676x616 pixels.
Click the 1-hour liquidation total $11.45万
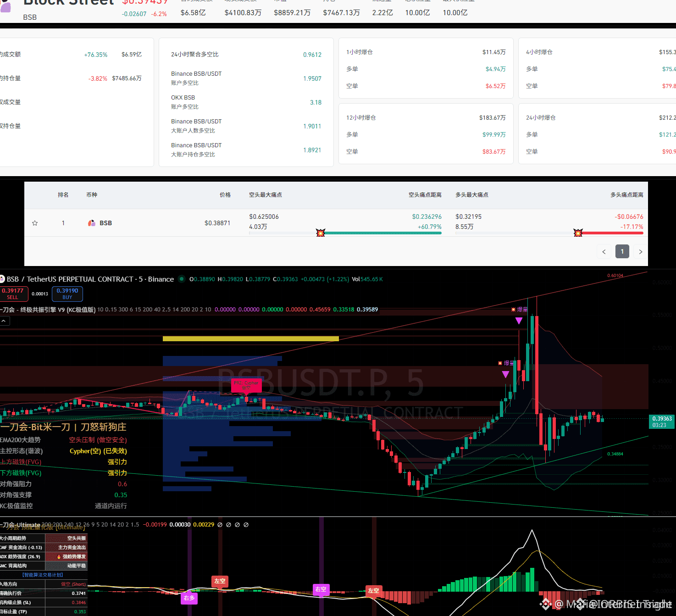point(494,52)
